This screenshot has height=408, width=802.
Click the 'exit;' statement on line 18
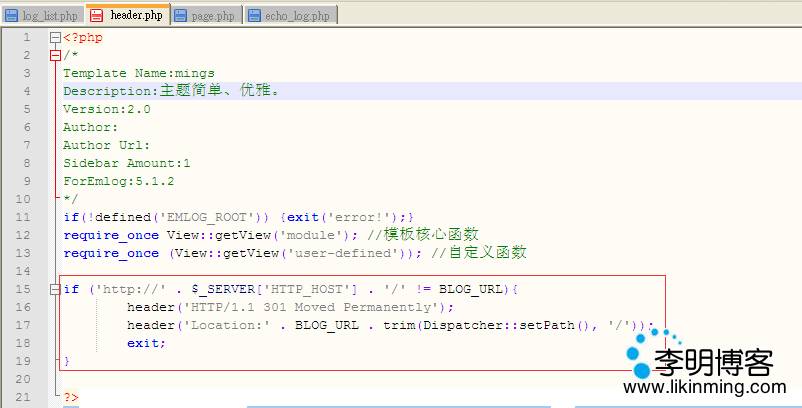[146, 343]
